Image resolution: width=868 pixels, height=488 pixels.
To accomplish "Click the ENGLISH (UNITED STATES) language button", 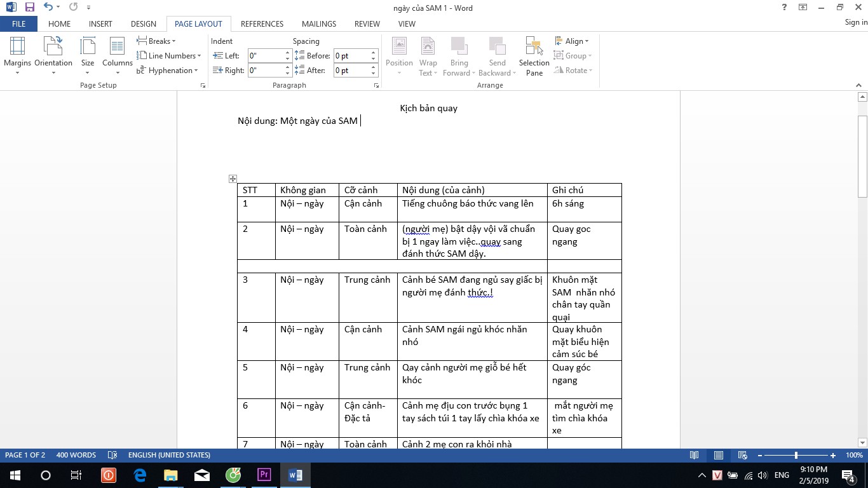I will 169,455.
